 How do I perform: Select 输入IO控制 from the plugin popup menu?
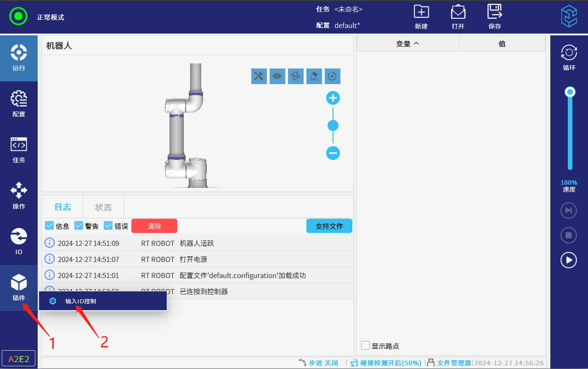click(81, 301)
